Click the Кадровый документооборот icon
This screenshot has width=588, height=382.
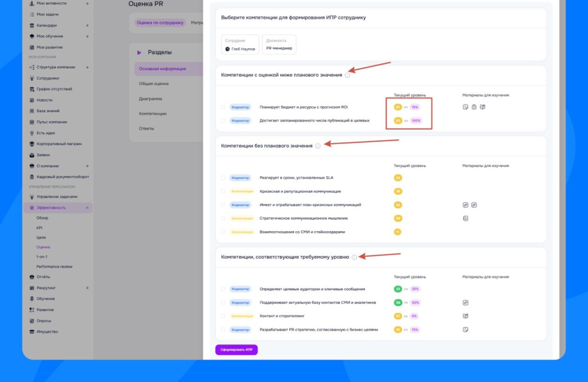click(32, 177)
